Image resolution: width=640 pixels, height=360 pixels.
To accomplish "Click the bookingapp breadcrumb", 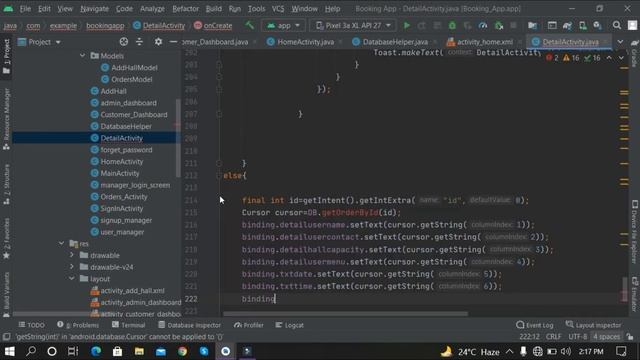I will click(105, 26).
